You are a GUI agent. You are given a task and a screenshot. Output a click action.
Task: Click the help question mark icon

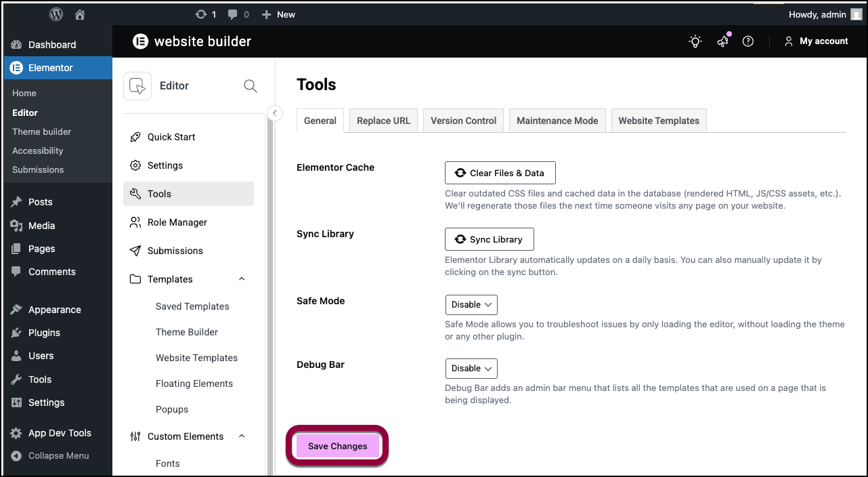click(x=748, y=41)
